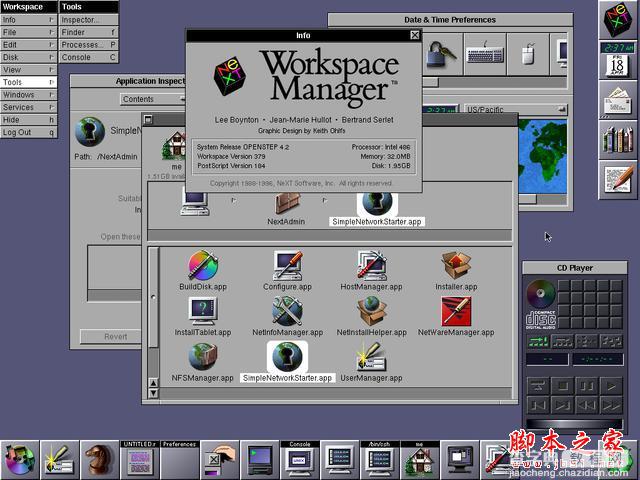Click the clock and calendar dock tile
Screen dimensions: 640x480
tap(618, 60)
